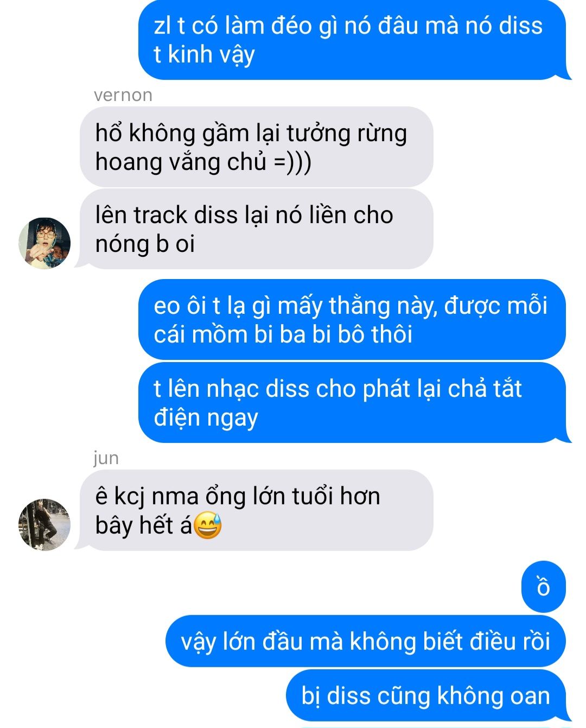Tap the words "t kinh vậy" in top bubble
586x728 pixels.
[204, 54]
